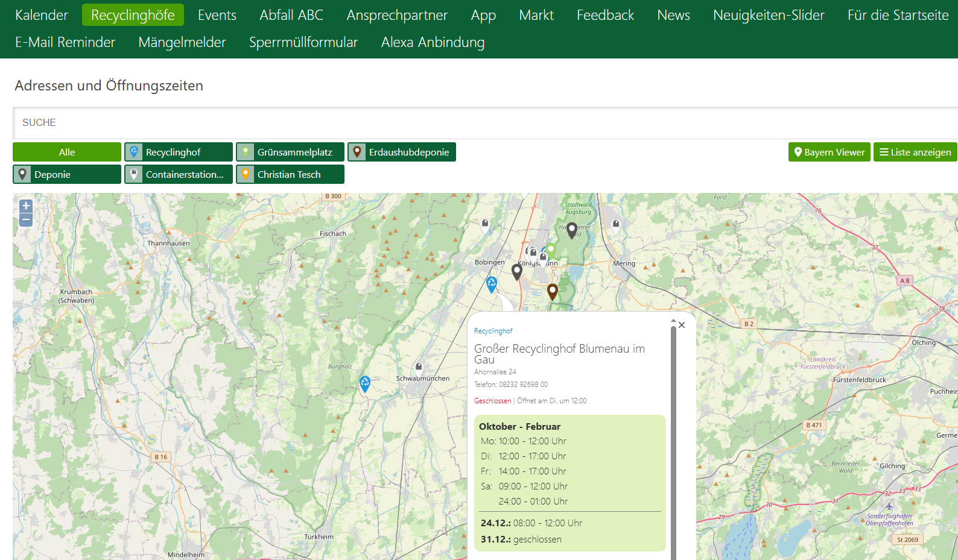Click the gray container marker near Mering
958x560 pixels.
(x=616, y=225)
